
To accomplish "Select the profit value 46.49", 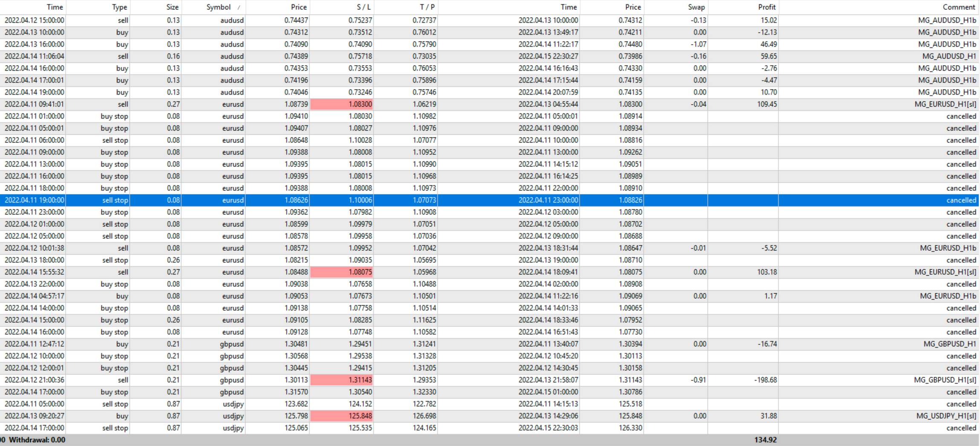I will point(769,44).
